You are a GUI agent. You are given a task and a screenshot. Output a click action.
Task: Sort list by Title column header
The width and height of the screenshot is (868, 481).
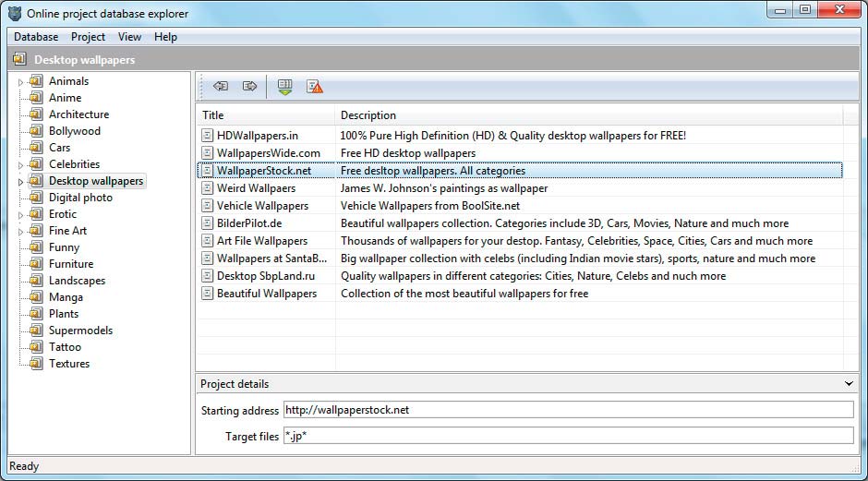(266, 115)
